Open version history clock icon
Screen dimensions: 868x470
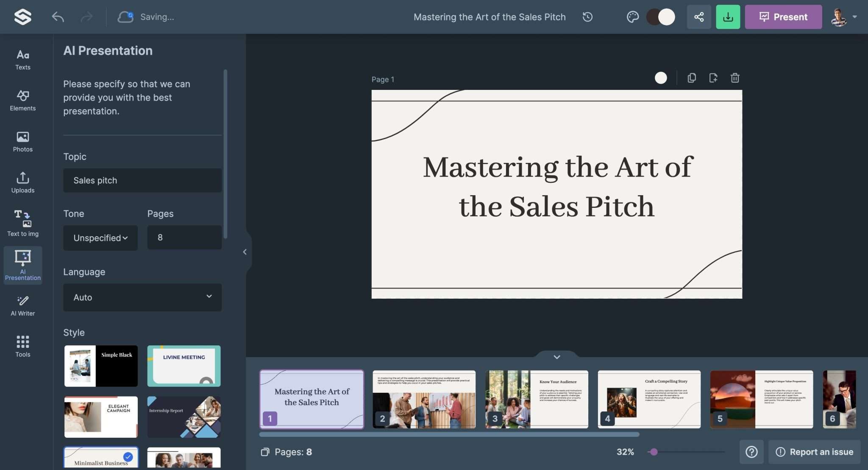coord(587,17)
